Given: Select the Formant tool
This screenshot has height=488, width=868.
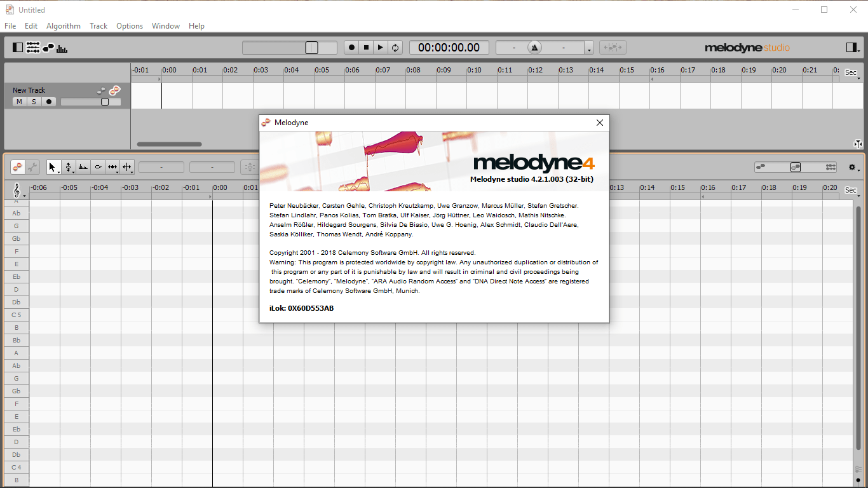Looking at the screenshot, I should (x=83, y=167).
